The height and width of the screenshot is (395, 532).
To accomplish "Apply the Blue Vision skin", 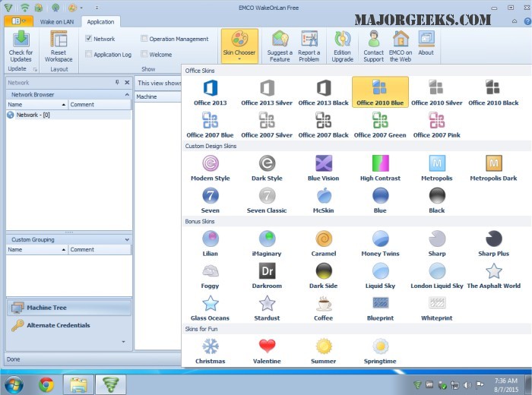I will (x=323, y=168).
